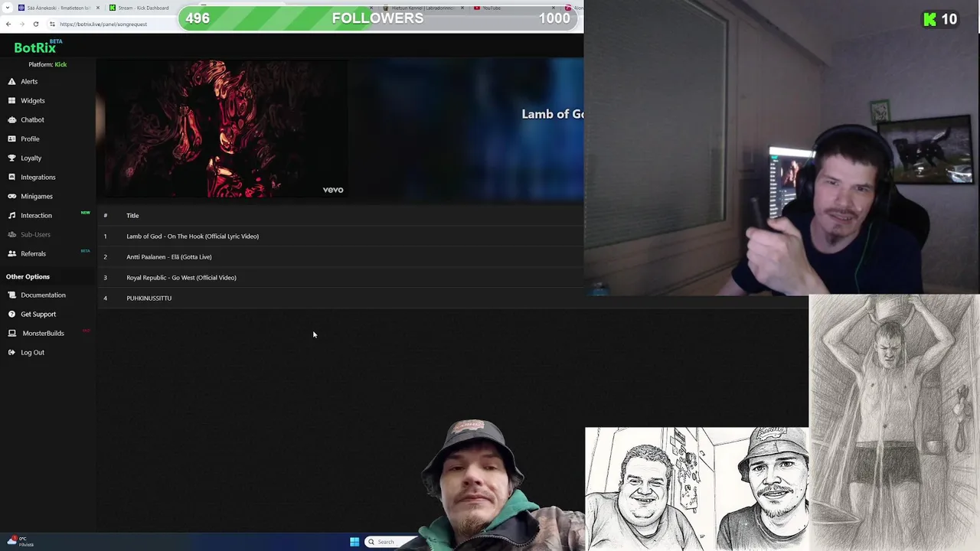Select the Sub-Users label
This screenshot has height=551, width=980.
coord(35,234)
